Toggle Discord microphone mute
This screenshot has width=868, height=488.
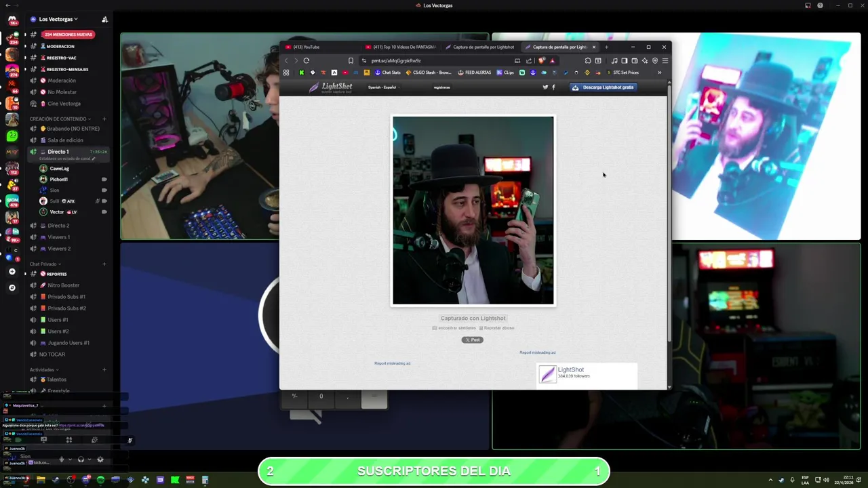[x=61, y=460]
